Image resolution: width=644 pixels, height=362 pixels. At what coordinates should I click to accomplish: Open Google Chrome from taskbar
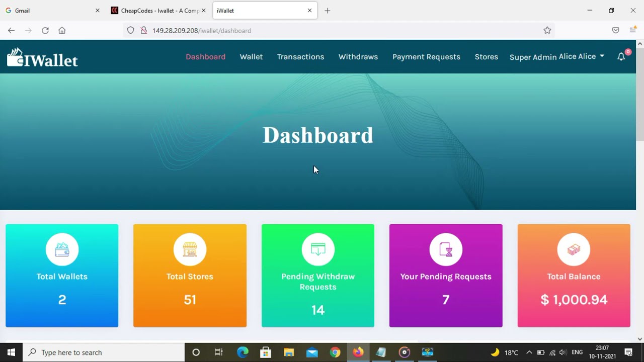[x=335, y=352]
